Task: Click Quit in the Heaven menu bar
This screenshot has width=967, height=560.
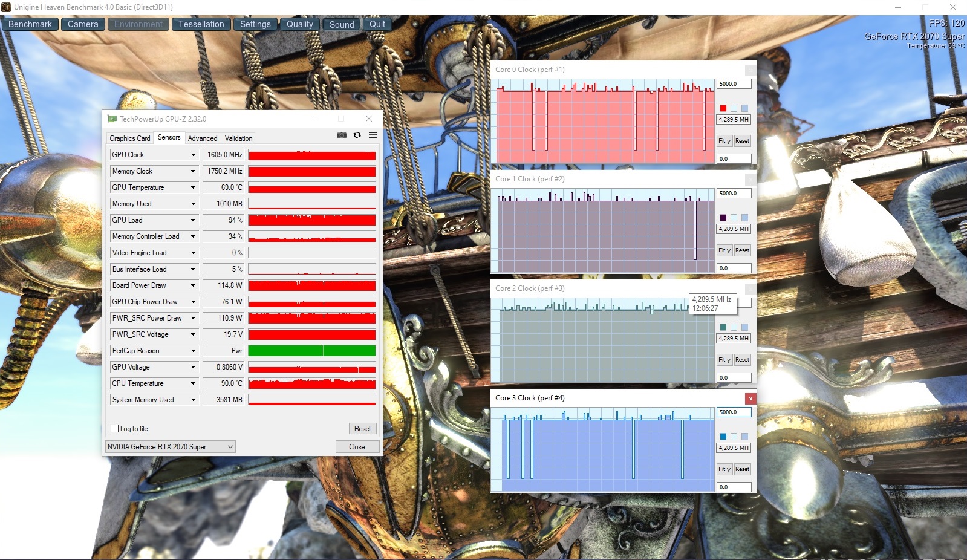Action: coord(377,24)
